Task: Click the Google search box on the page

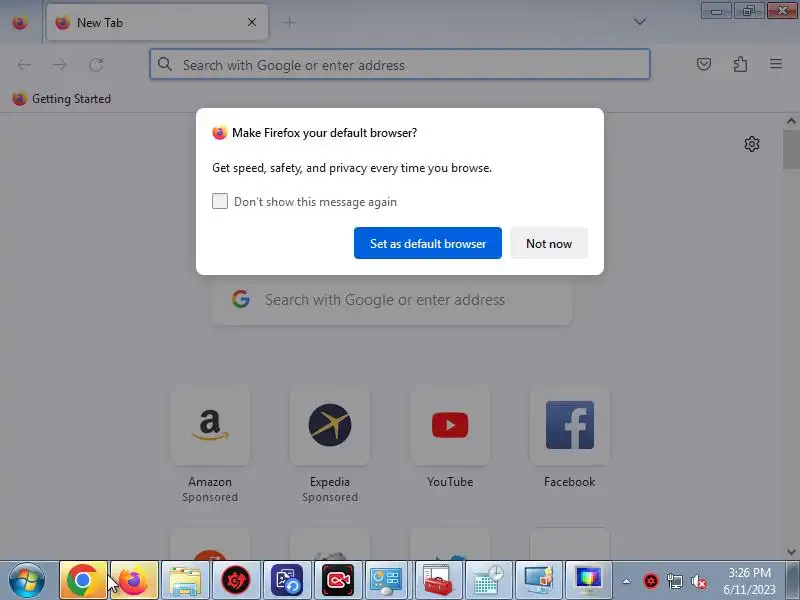Action: tap(392, 301)
